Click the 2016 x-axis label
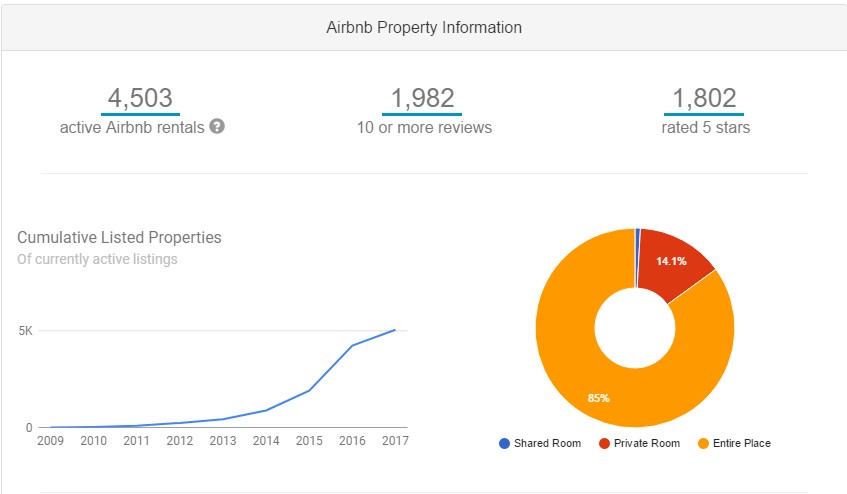This screenshot has width=847, height=494. pyautogui.click(x=352, y=441)
